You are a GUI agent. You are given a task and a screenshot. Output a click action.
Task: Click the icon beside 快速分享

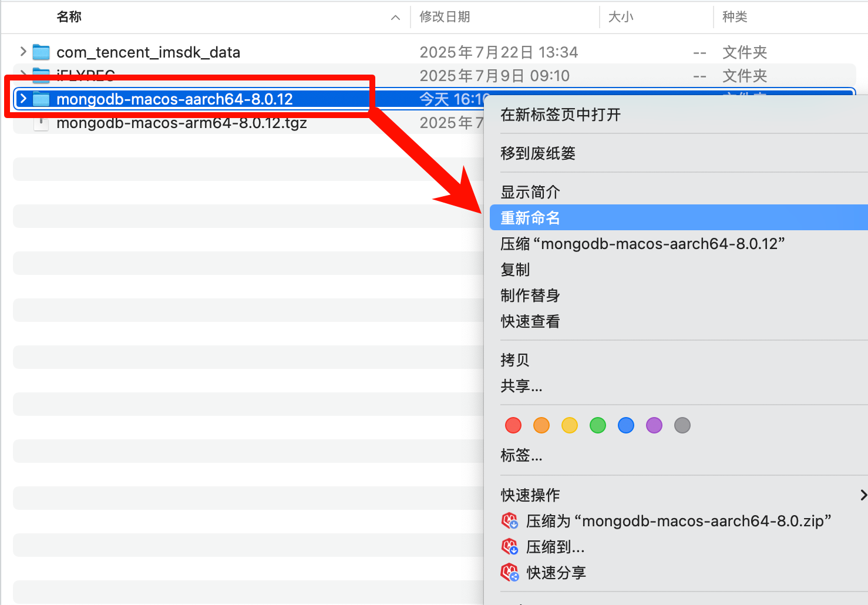tap(509, 573)
